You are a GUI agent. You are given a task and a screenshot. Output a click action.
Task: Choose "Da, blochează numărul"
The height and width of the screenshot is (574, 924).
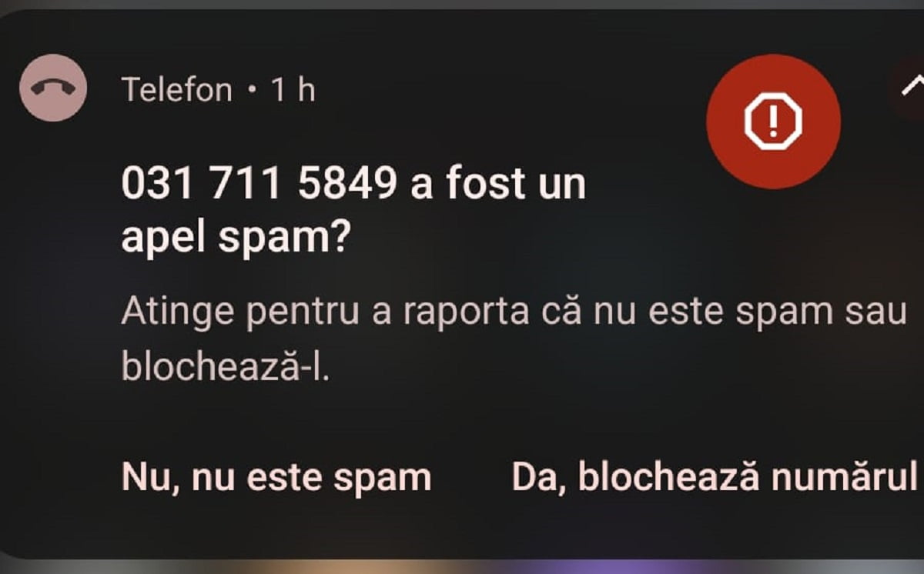coord(715,477)
